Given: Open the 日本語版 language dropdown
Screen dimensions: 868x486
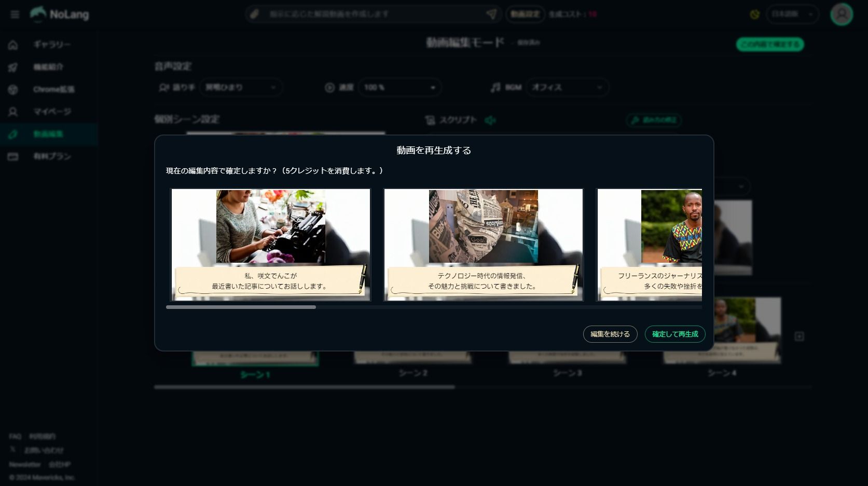Looking at the screenshot, I should point(792,14).
